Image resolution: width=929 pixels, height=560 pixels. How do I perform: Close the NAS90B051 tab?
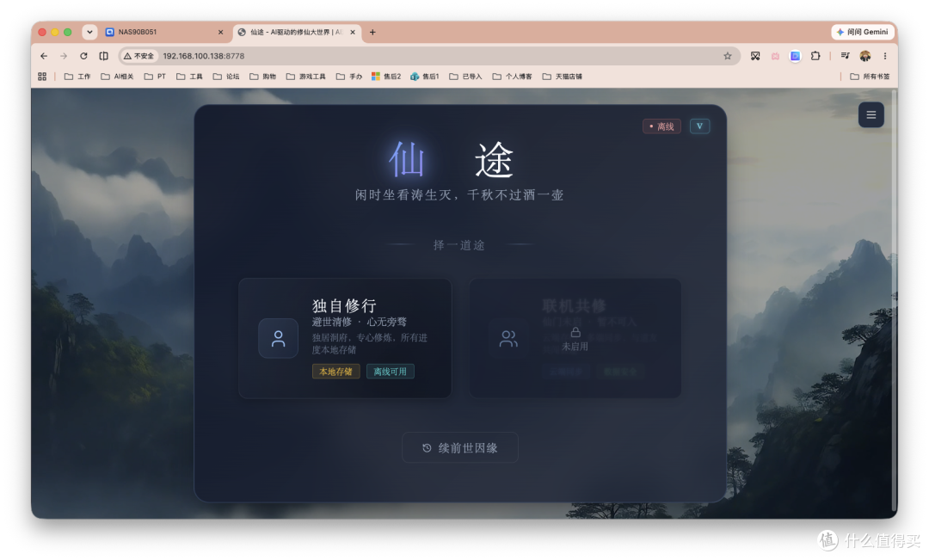[220, 32]
